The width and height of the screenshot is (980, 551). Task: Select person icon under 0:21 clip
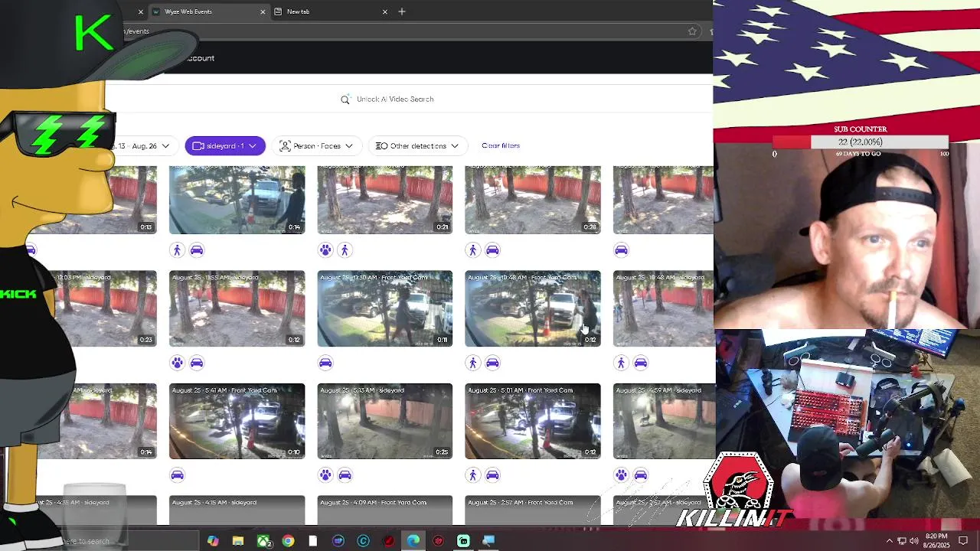click(x=345, y=250)
